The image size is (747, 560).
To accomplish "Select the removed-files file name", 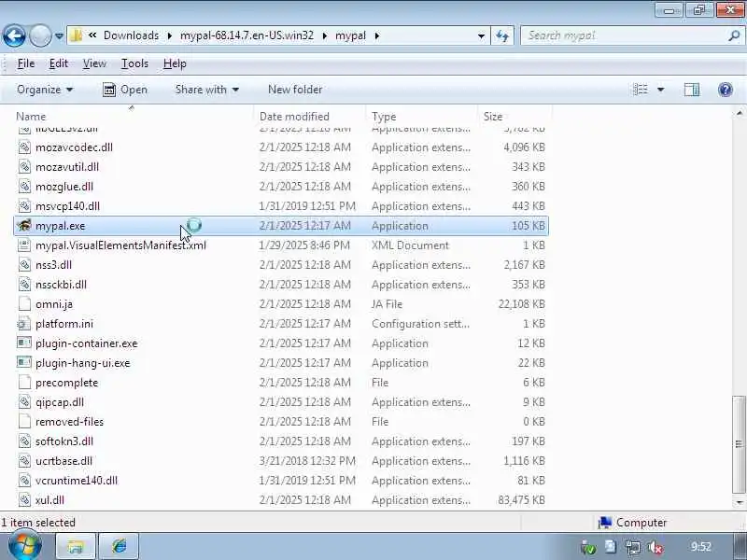I will pos(69,422).
